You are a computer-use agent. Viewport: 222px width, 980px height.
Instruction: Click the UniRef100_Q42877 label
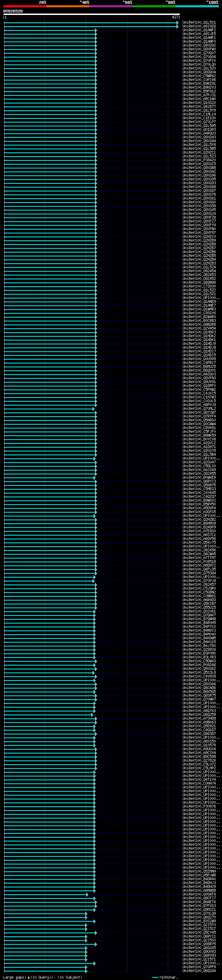coord(199,106)
